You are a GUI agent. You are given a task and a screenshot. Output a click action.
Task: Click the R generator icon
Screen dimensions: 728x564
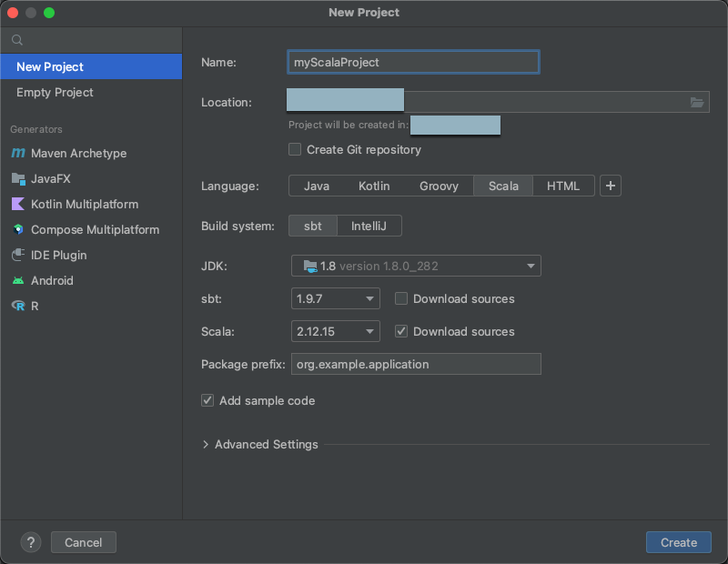(x=18, y=307)
